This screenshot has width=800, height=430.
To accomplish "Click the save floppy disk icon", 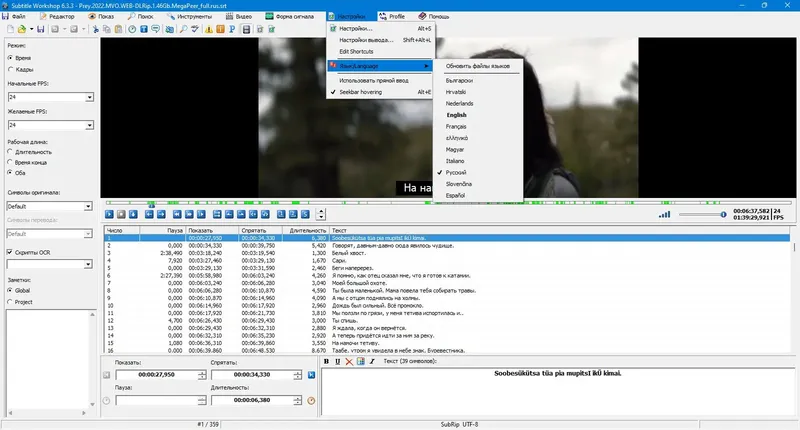I will click(41, 29).
